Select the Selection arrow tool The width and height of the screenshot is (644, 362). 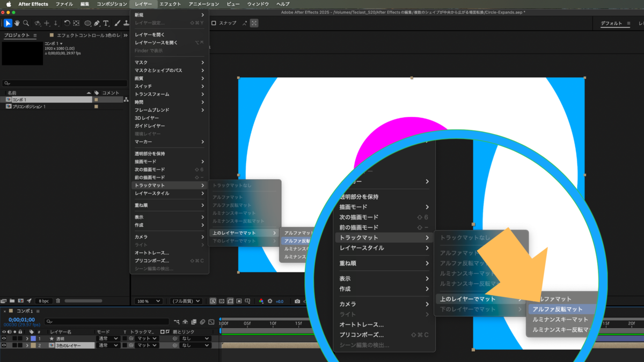coord(8,23)
